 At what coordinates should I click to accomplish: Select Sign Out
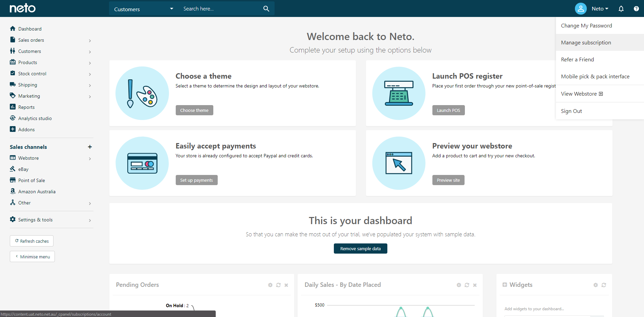[x=600, y=111]
